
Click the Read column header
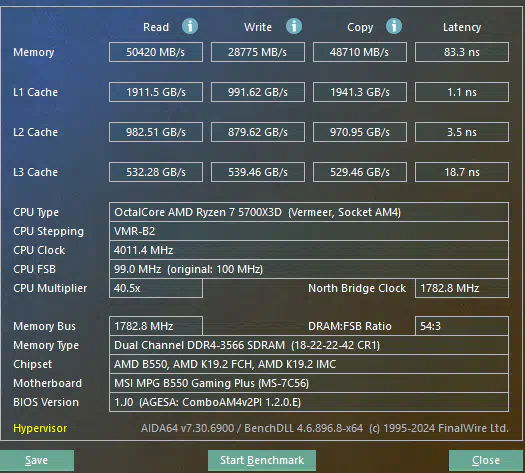click(156, 27)
